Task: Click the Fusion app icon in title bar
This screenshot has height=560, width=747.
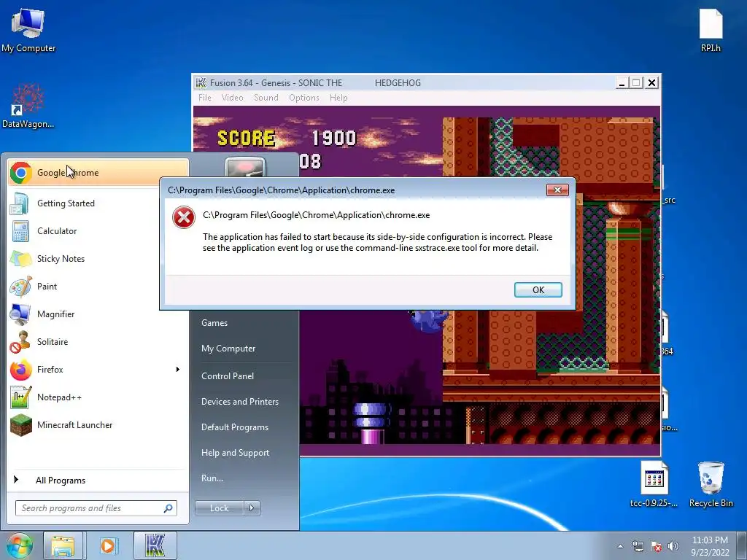Action: [x=201, y=83]
